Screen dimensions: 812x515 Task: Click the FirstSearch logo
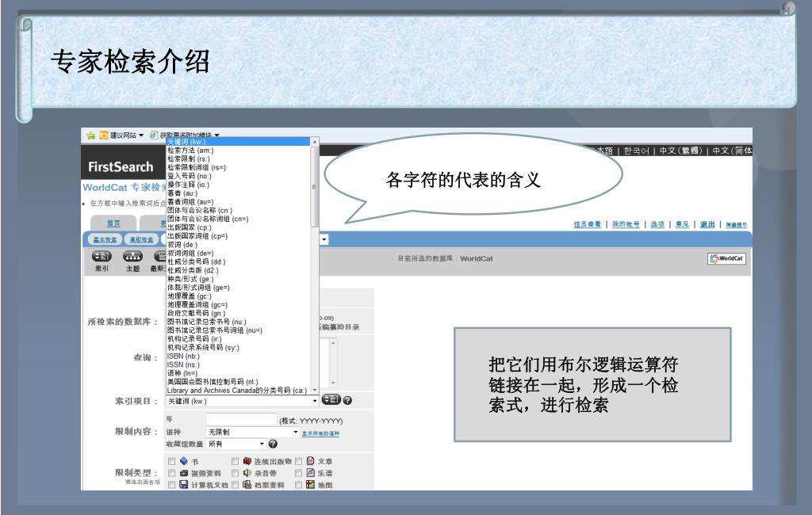pos(121,166)
